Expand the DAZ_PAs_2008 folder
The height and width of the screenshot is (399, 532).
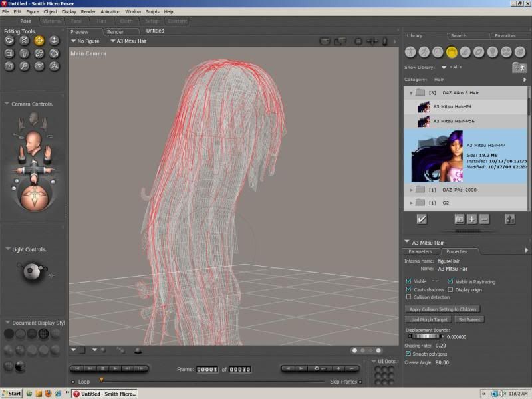click(x=411, y=190)
